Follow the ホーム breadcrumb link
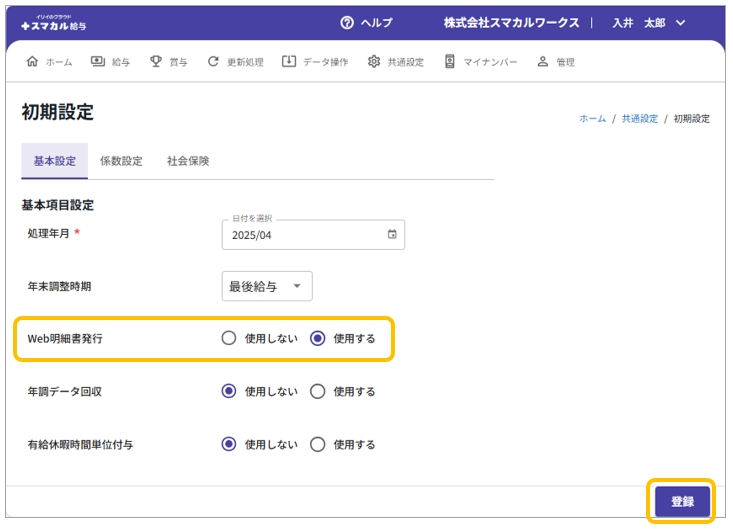This screenshot has width=733, height=530. click(592, 118)
